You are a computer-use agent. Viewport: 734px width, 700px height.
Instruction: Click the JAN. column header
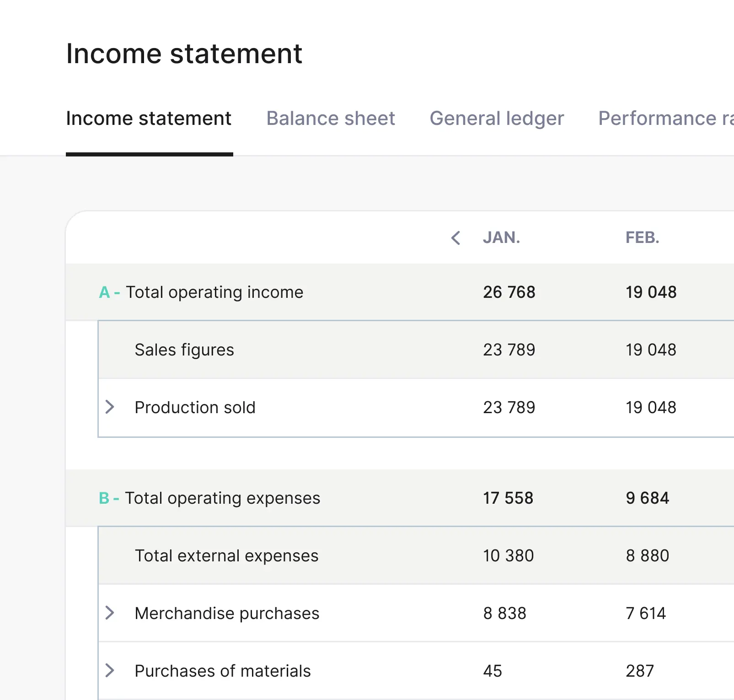[501, 238]
